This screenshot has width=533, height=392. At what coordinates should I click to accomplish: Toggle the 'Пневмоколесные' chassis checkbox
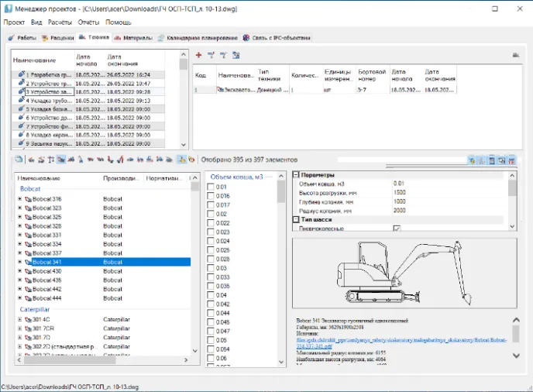tap(397, 229)
